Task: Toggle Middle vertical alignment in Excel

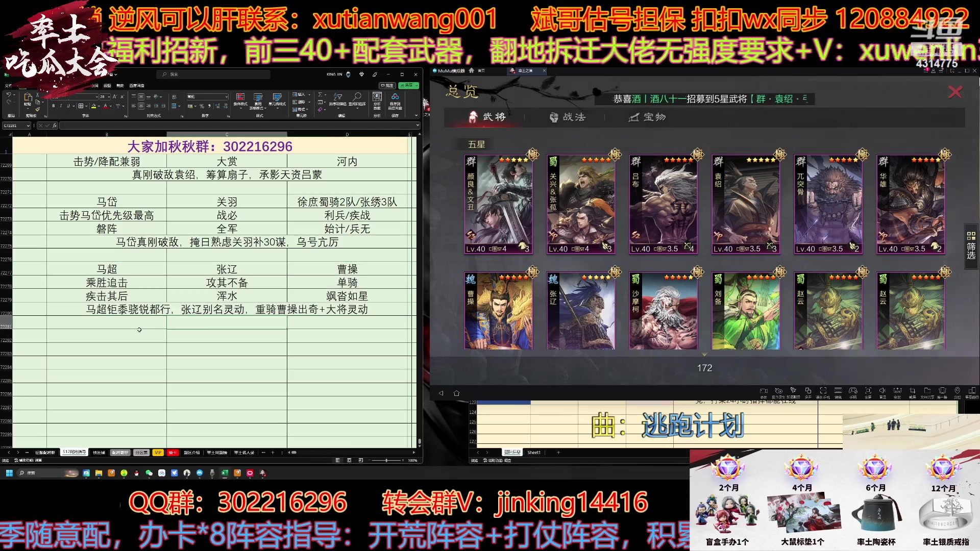Action: (141, 96)
